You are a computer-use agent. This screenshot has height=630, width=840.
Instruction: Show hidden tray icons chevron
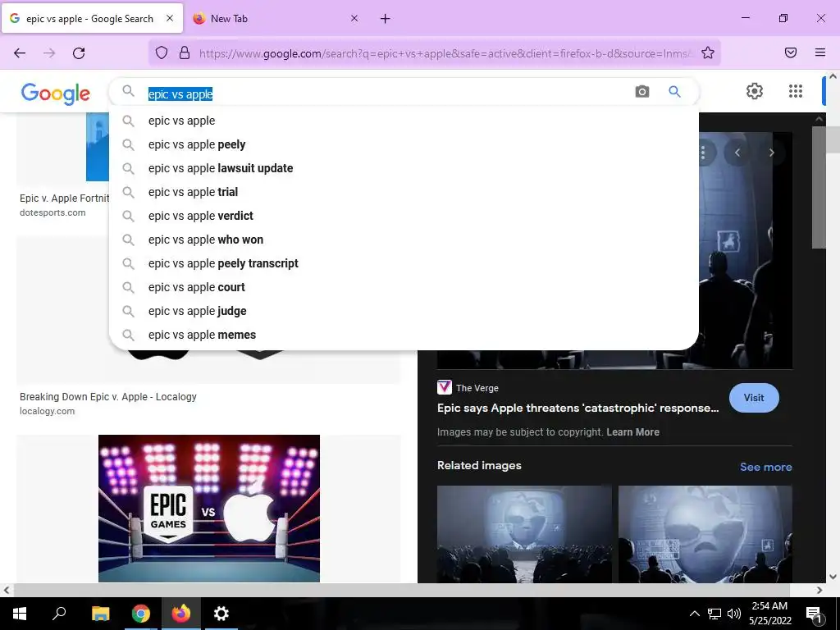coord(694,614)
